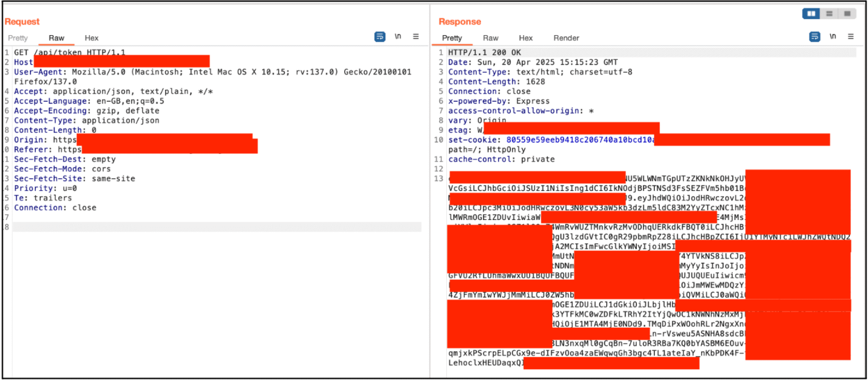Switch Response view to Pretty tab
The width and height of the screenshot is (868, 381).
(452, 38)
